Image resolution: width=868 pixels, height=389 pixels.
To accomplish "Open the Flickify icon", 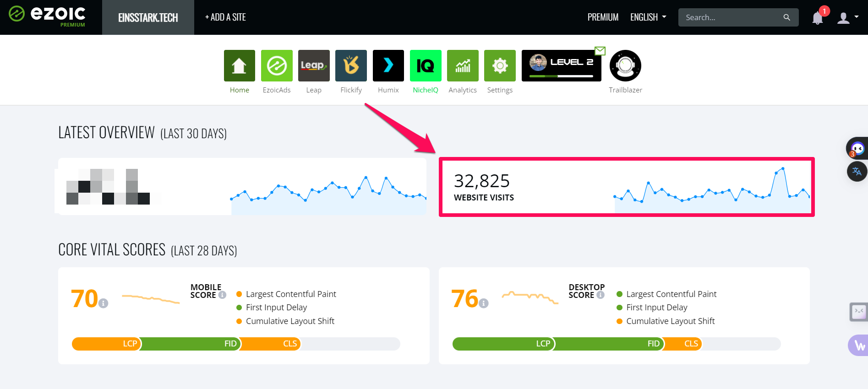I will pyautogui.click(x=351, y=65).
